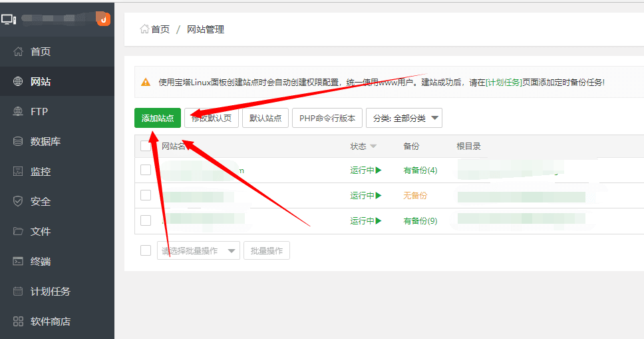Viewport: 644px width, 339px height.
Task: Click the database icon beside 数据库
Action: pos(18,141)
